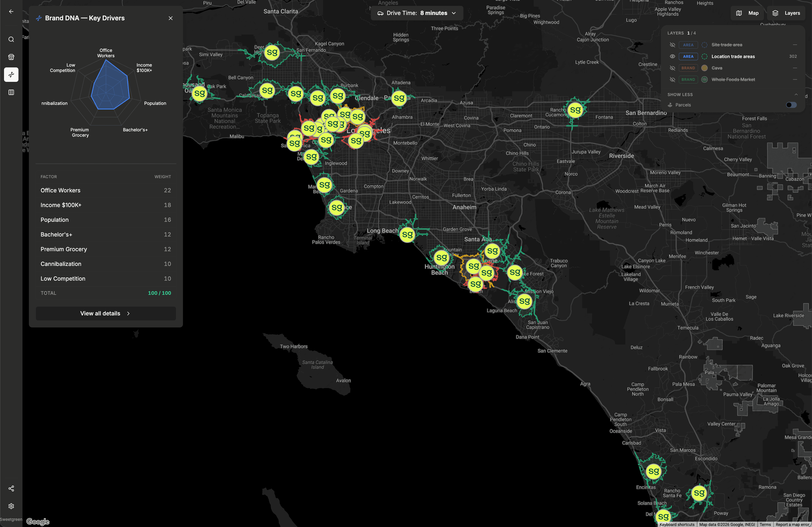Click the Sweetgreen marker near Rancho Santa Fe
This screenshot has height=527, width=812.
click(x=699, y=493)
